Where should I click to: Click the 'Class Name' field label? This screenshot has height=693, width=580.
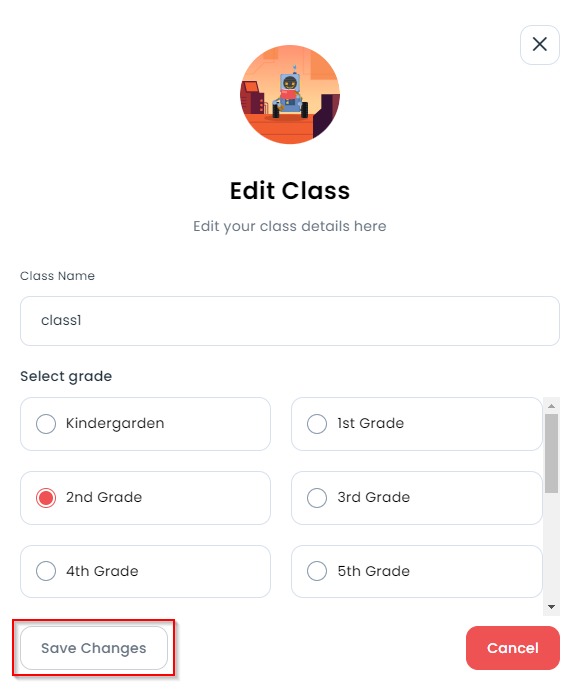[x=57, y=276]
